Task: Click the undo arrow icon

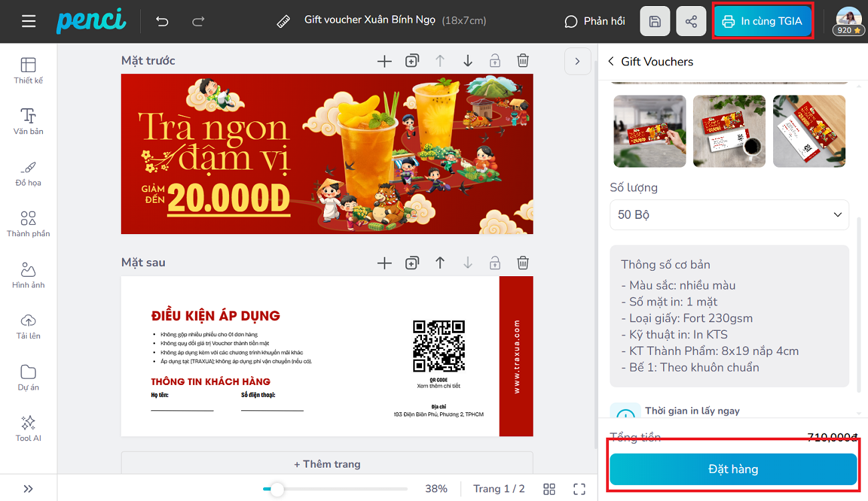Action: point(162,21)
